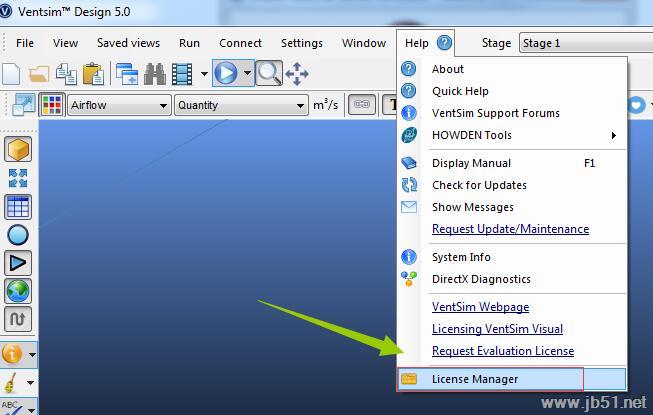Image resolution: width=653 pixels, height=415 pixels.
Task: Expand the HOWDEN Tools submenu
Action: click(512, 135)
